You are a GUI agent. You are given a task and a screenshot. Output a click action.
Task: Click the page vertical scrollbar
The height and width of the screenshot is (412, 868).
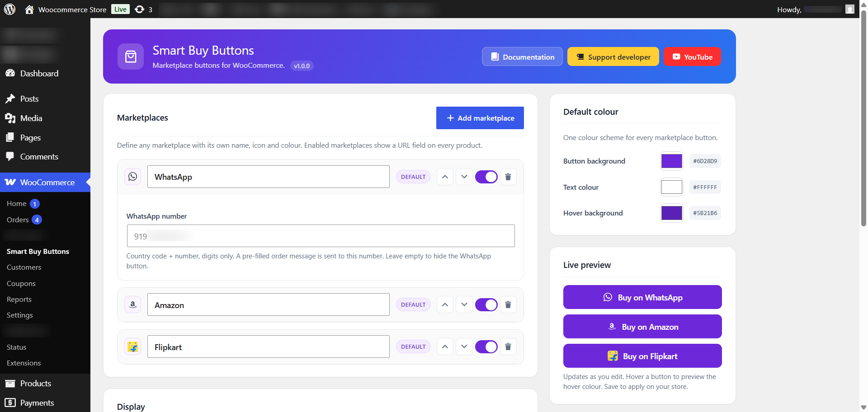(x=863, y=117)
